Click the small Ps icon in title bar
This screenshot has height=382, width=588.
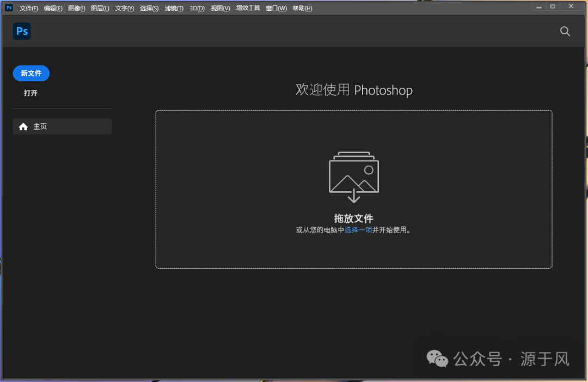(9, 8)
